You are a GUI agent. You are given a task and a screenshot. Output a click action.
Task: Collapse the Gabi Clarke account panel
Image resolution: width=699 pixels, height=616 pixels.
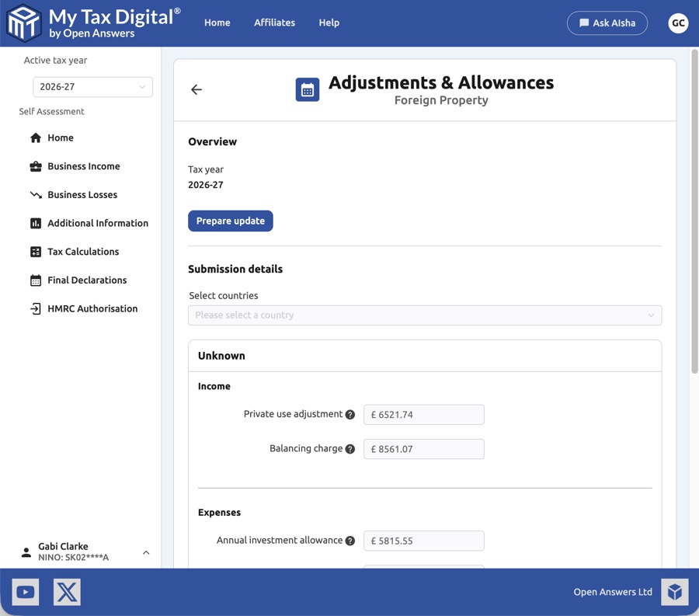click(146, 552)
